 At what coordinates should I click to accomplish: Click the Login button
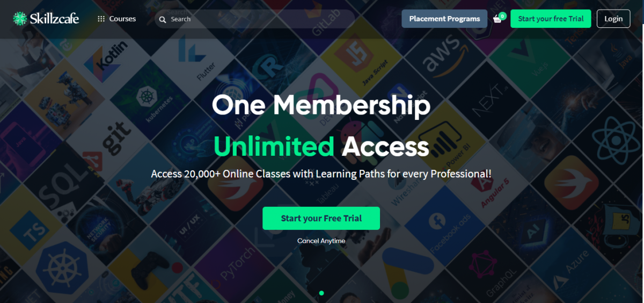point(613,19)
